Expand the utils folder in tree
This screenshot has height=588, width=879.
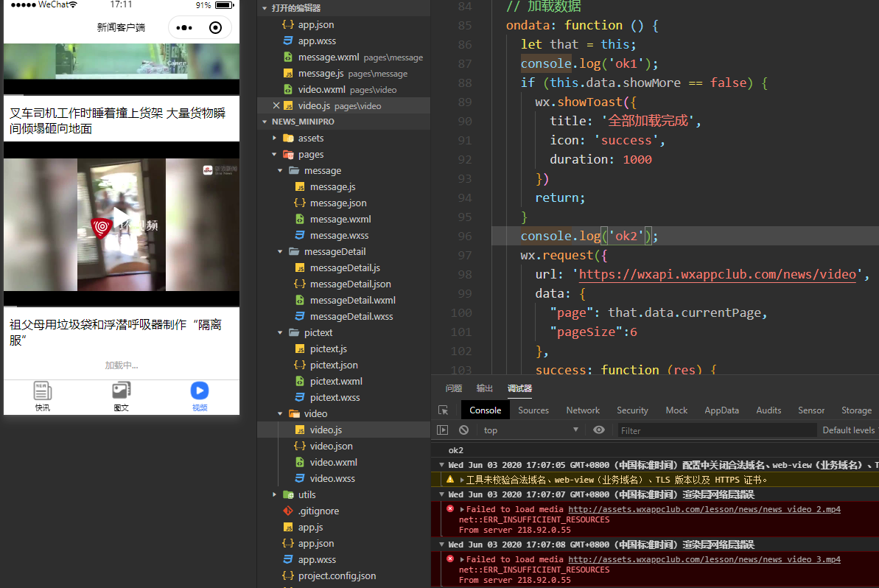[275, 495]
